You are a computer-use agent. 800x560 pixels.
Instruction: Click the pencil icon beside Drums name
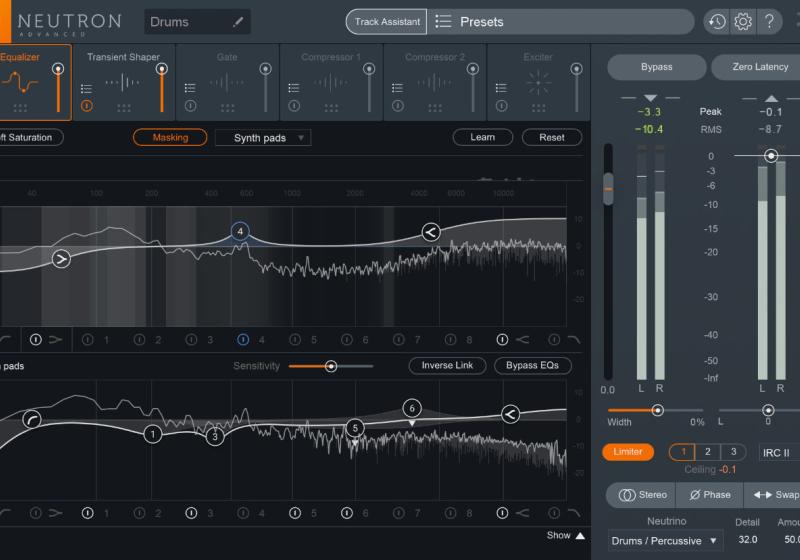(238, 22)
